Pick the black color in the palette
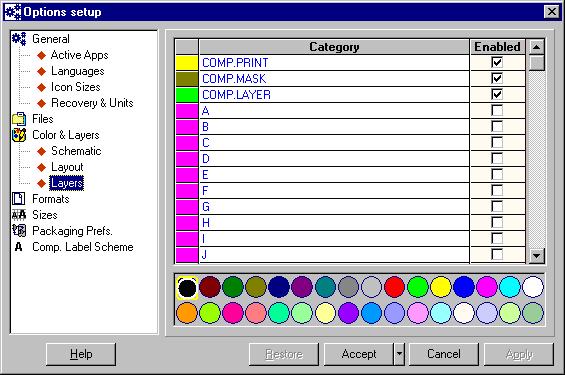The image size is (565, 375). tap(187, 288)
